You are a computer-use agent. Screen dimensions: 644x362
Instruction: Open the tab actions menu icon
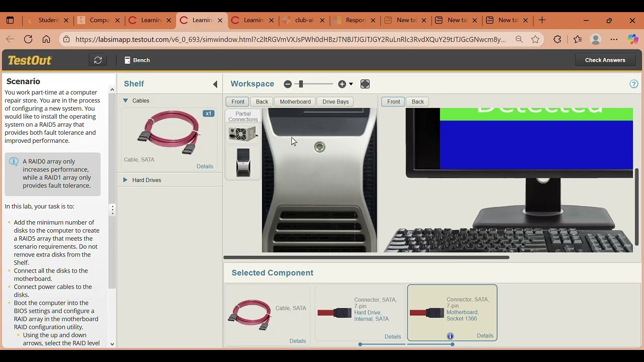pyautogui.click(x=10, y=21)
